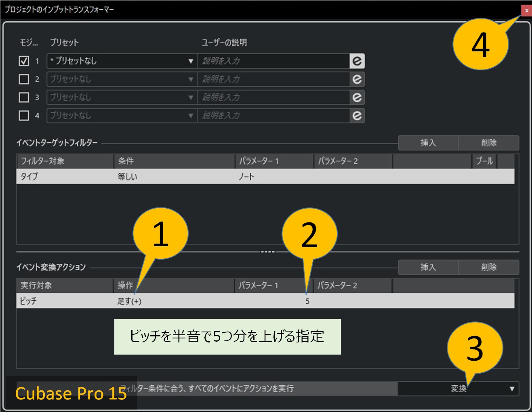Viewport: 532px width, 412px height.
Task: Click the edit icon for module 1
Action: pyautogui.click(x=357, y=61)
